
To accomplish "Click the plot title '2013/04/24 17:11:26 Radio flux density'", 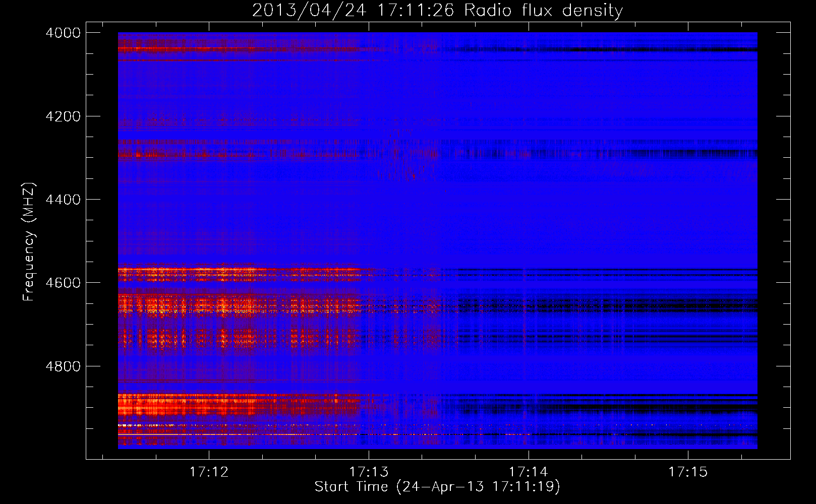I will [x=437, y=11].
